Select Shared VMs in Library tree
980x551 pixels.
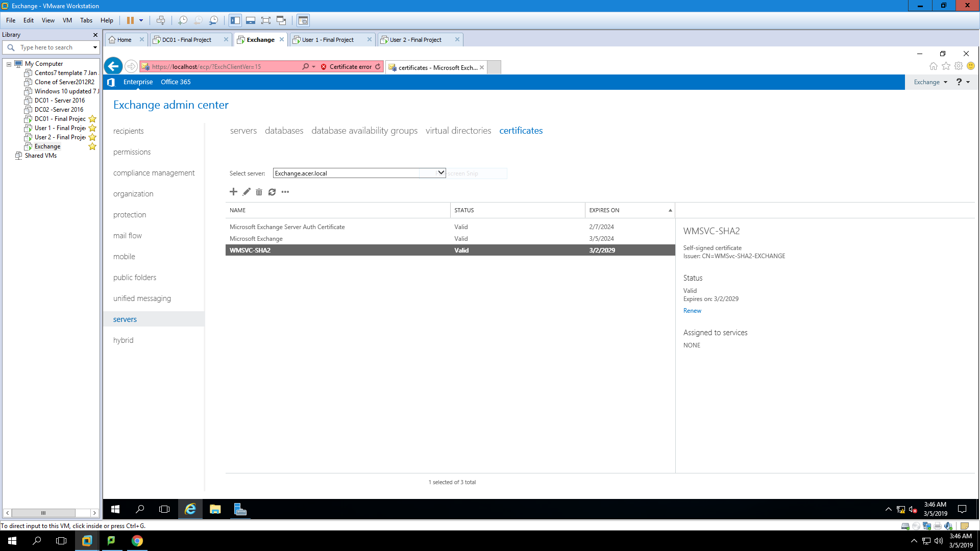click(x=40, y=156)
